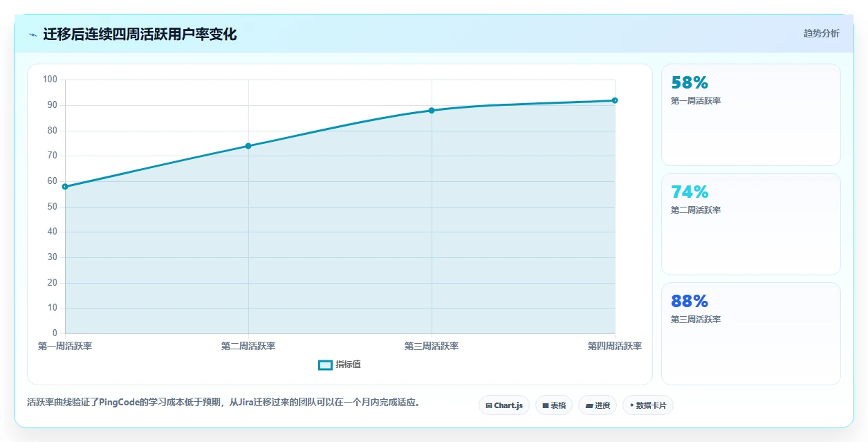Click the 88% value text

pyautogui.click(x=690, y=302)
